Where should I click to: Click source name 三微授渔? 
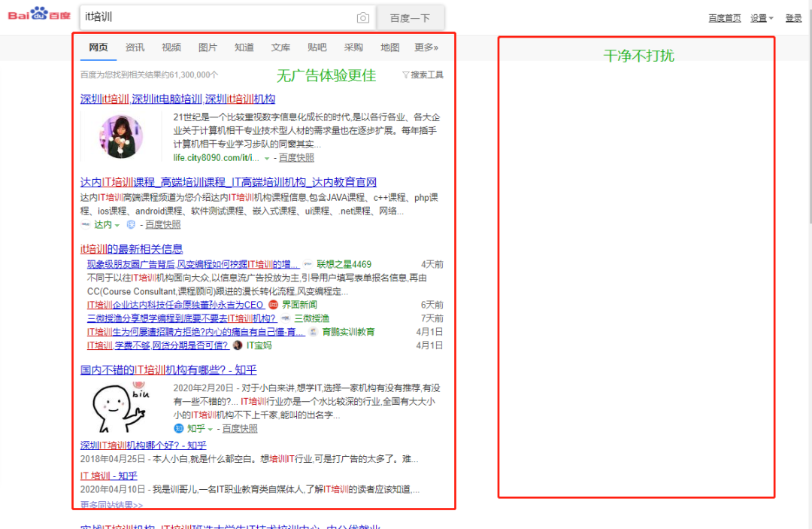coord(312,318)
